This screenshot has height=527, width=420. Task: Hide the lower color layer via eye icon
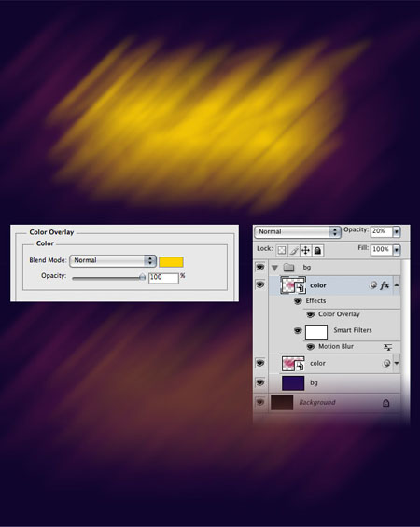[260, 363]
